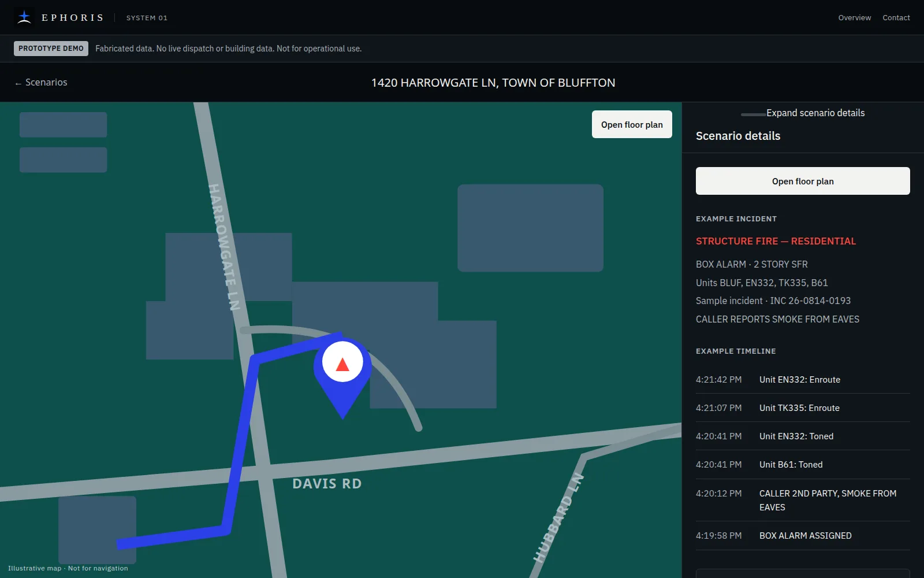The height and width of the screenshot is (578, 924).
Task: Open the Contact nav link
Action: [x=896, y=18]
